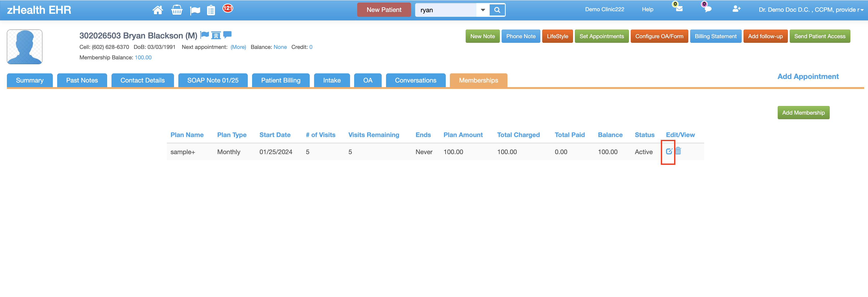The image size is (868, 297).
Task: Click the search magnifier button
Action: coord(497,10)
